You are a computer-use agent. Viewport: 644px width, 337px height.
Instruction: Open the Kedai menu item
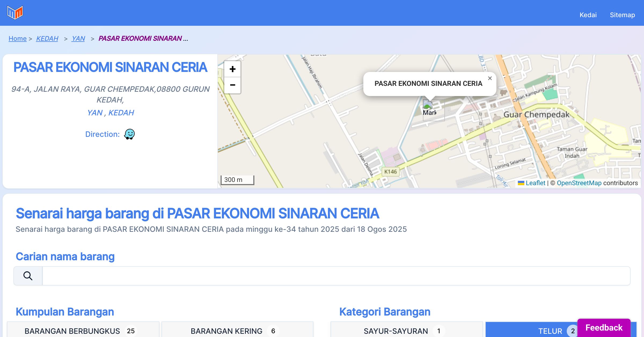[588, 15]
